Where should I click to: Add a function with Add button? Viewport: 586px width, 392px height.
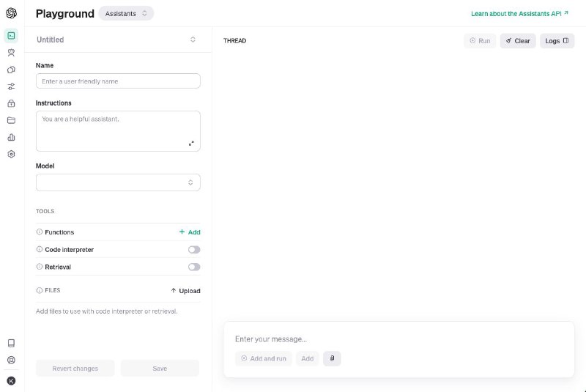click(x=190, y=232)
